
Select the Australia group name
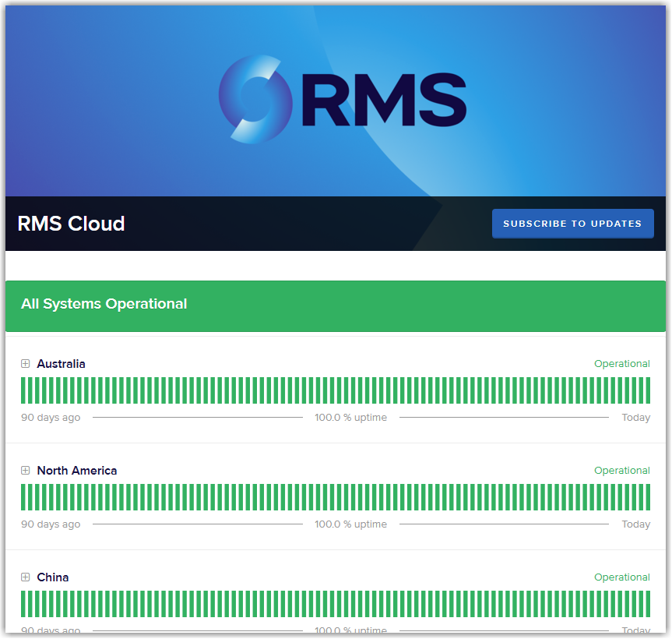tap(61, 364)
